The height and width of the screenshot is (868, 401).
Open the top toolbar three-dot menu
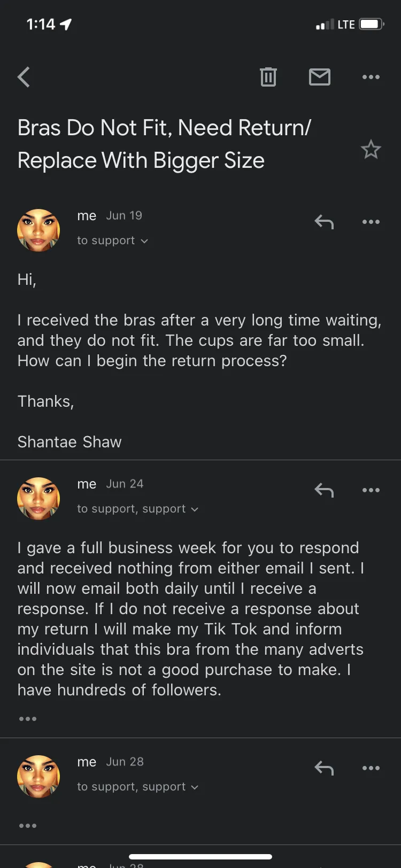click(x=371, y=77)
